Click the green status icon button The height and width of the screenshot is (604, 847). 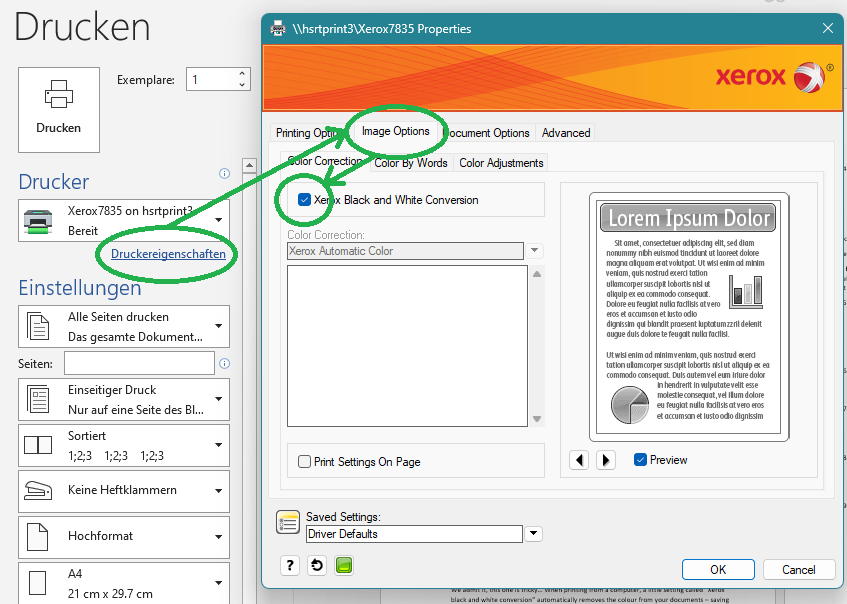pos(344,566)
